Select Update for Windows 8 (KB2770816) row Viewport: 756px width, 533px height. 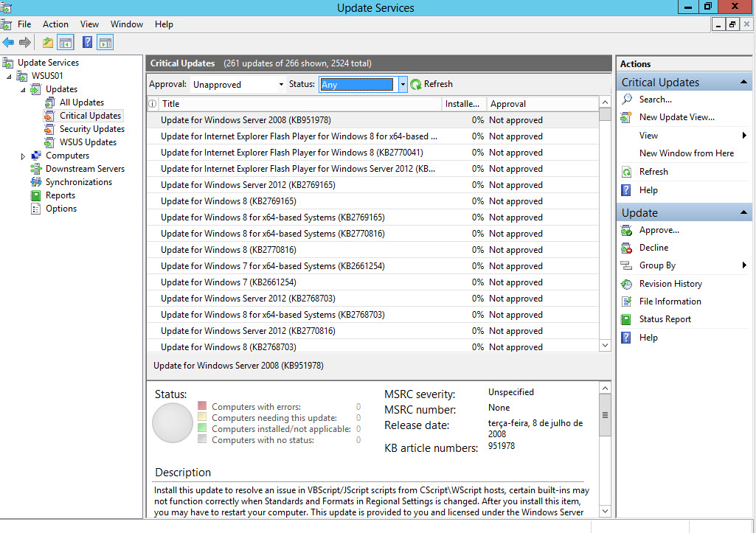372,250
